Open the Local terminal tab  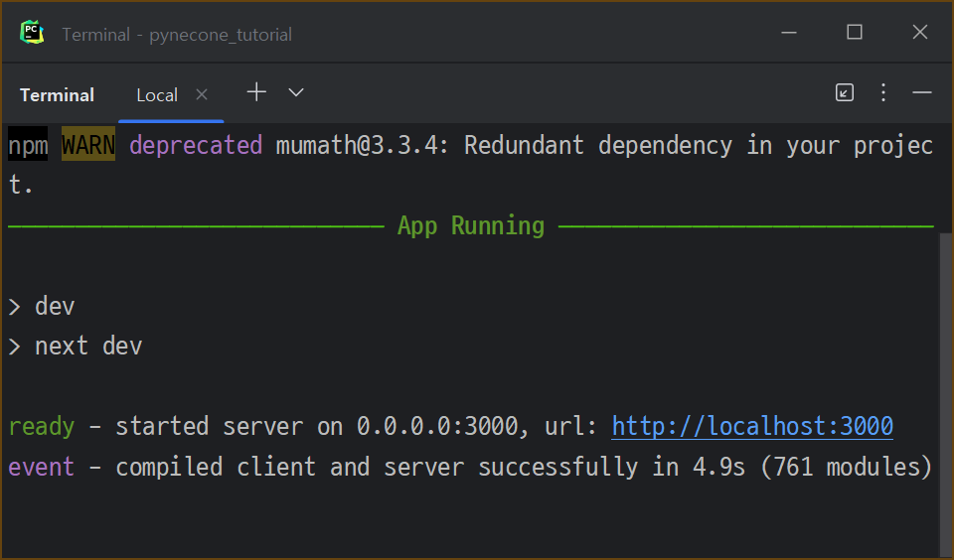[157, 95]
